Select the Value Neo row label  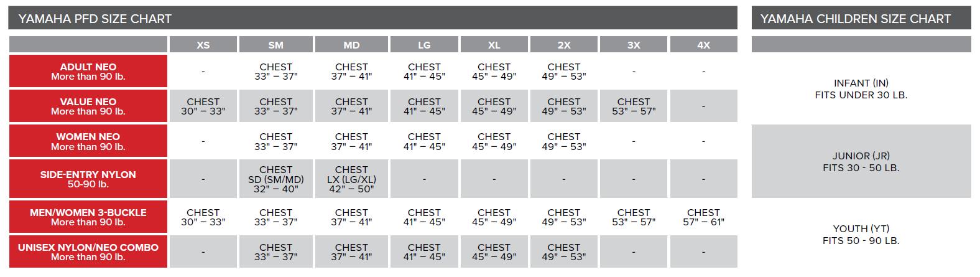88,106
